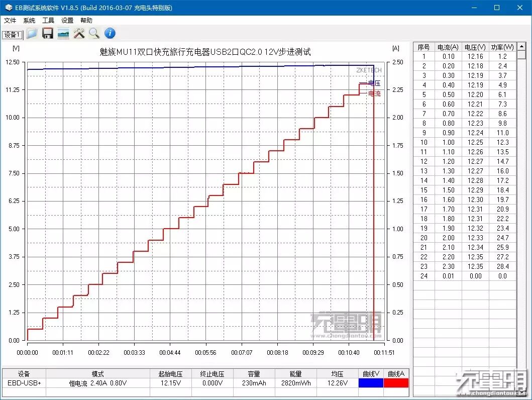Click the [A] axis unit label

point(395,48)
